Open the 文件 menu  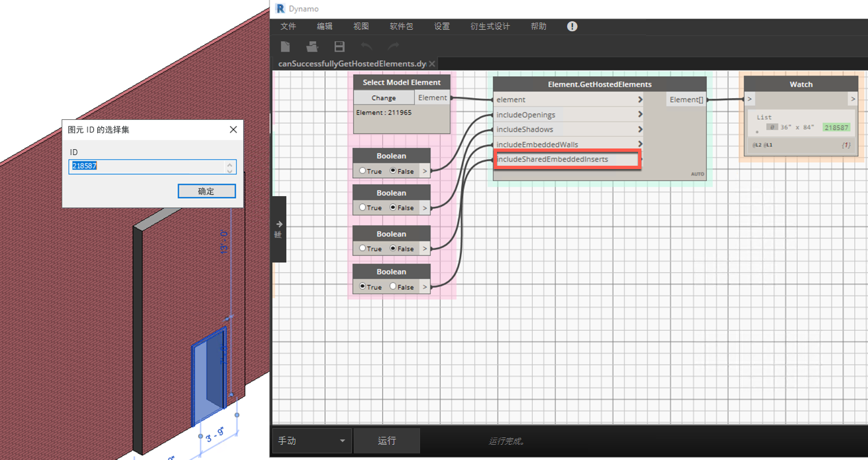tap(288, 27)
